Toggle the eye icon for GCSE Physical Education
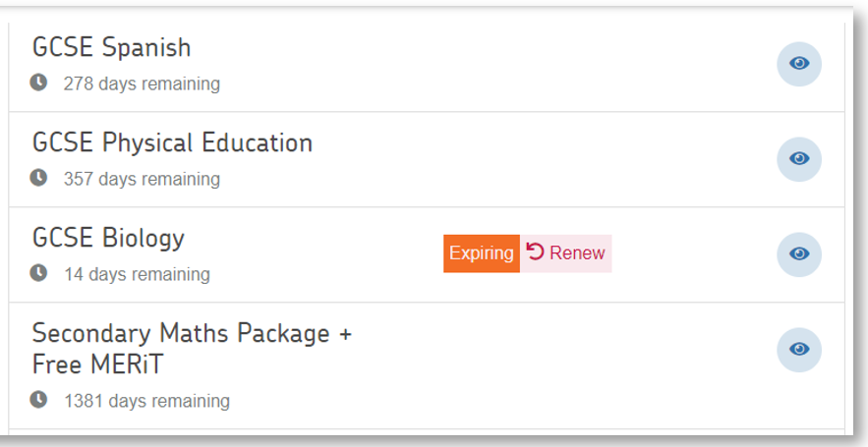 [x=799, y=159]
